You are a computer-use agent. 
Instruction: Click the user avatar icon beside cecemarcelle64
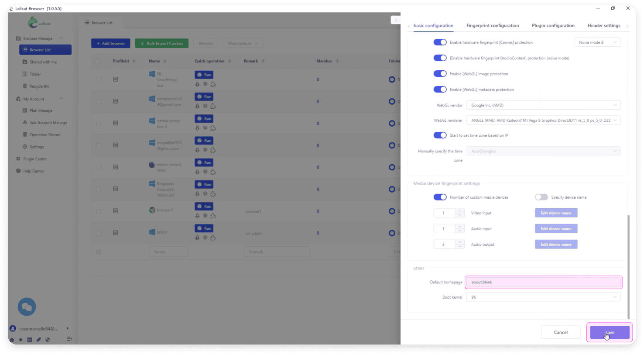click(13, 328)
